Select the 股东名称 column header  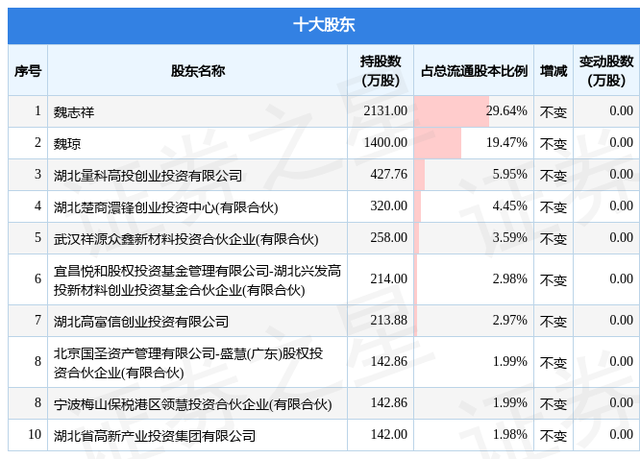click(197, 71)
